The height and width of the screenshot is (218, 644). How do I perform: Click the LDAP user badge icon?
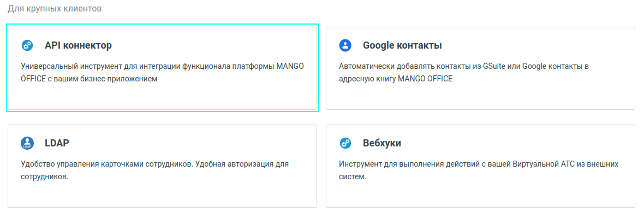(x=27, y=143)
